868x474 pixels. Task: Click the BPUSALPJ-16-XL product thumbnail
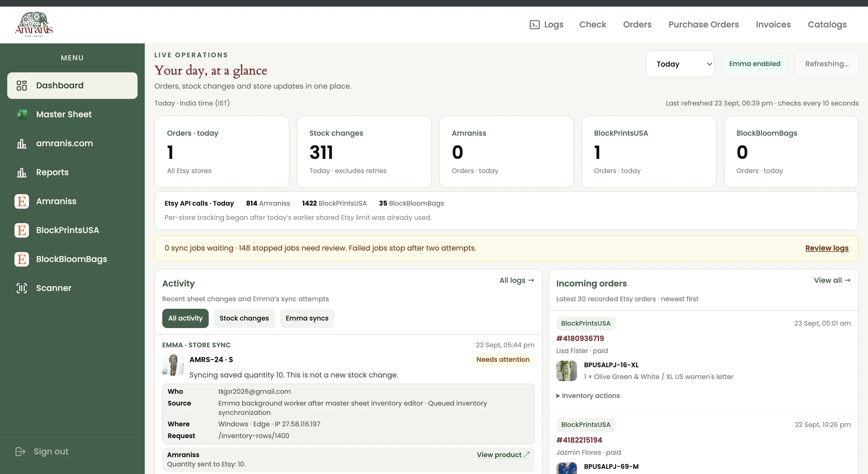point(566,371)
